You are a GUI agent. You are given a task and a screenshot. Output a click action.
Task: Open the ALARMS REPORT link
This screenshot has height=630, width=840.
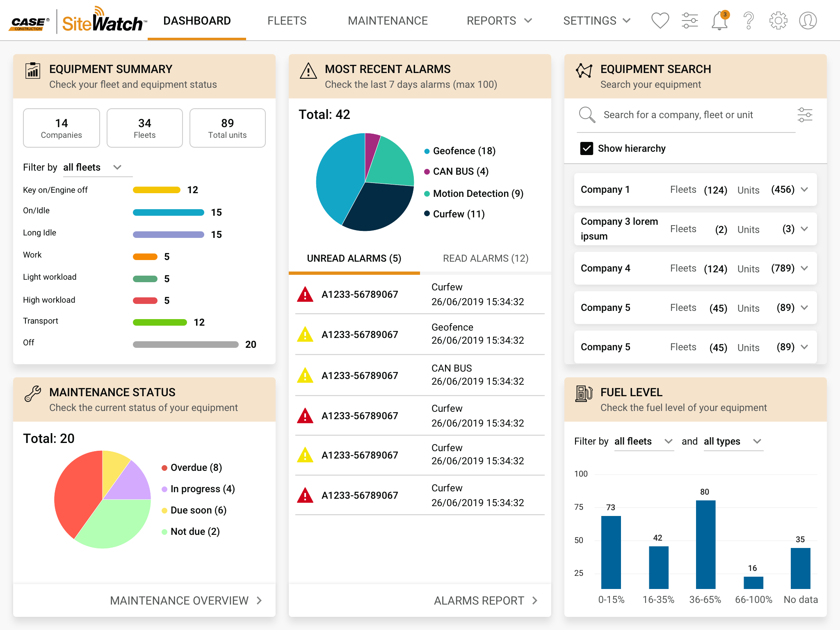point(484,600)
